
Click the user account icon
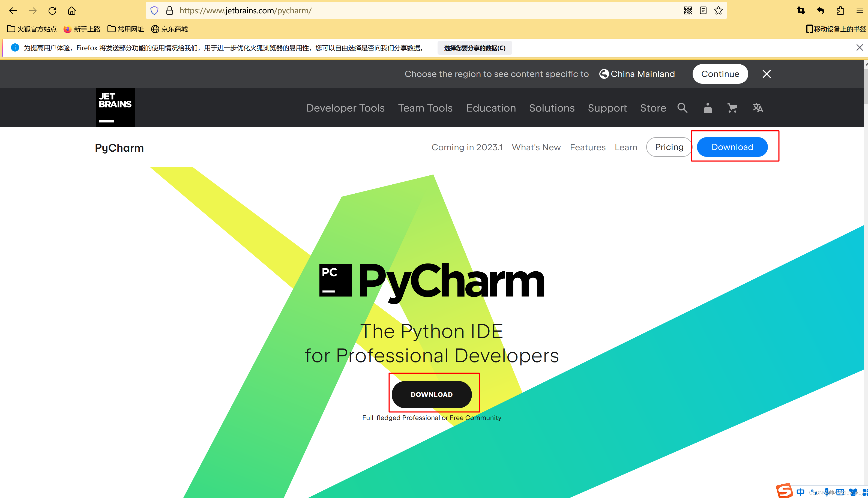(708, 108)
